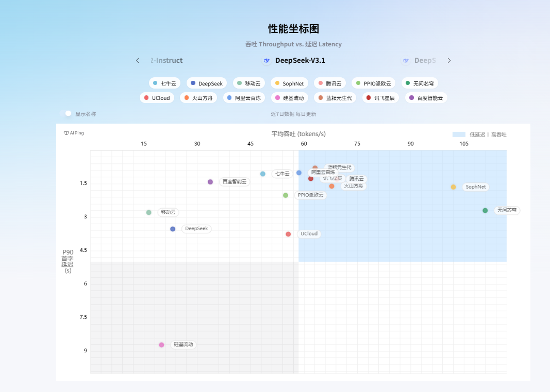Switch to the partially visible DeepS model tab on the right

point(424,61)
